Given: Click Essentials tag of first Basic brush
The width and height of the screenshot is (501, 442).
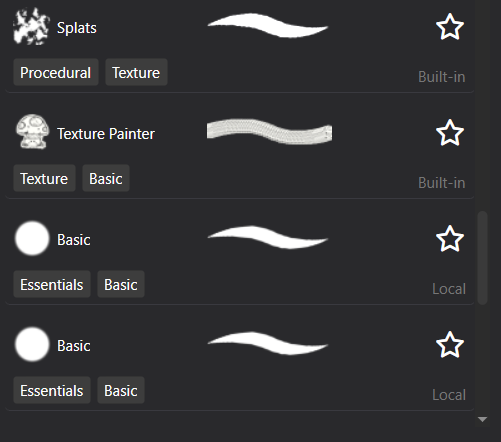Looking at the screenshot, I should pos(52,284).
